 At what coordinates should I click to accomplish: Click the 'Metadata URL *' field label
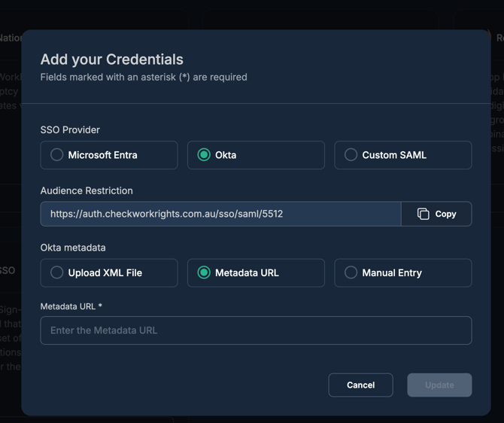coord(71,306)
